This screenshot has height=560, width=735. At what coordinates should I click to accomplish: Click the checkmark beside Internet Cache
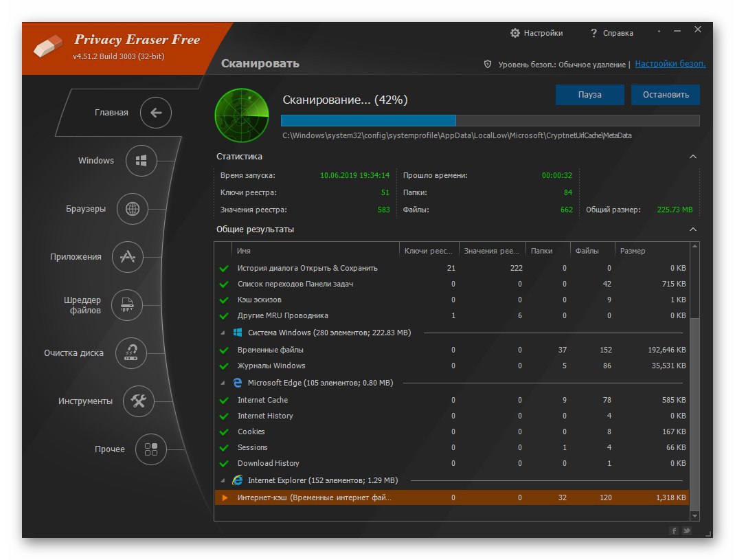click(x=224, y=401)
